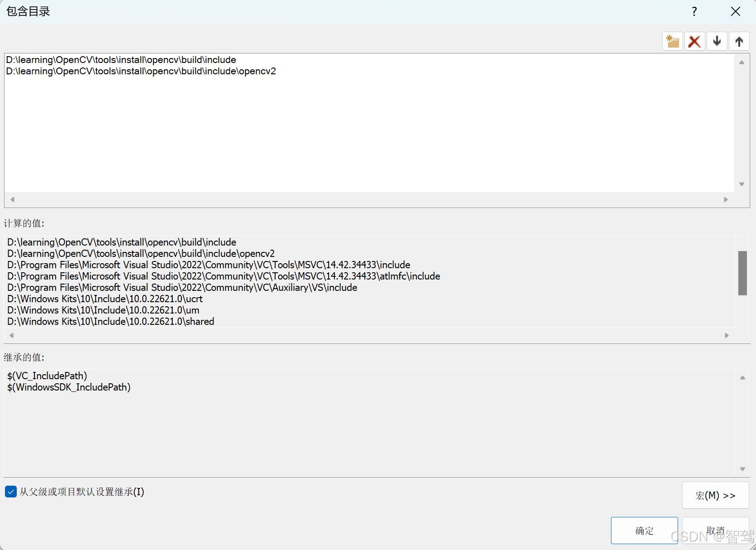Click the 确定 button

(644, 531)
